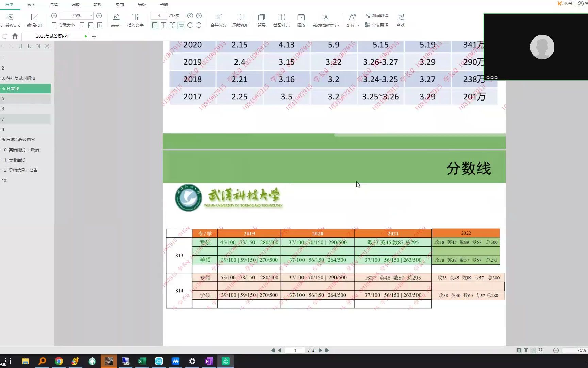The height and width of the screenshot is (368, 588).
Task: Select the 插入文字 insert text tool
Action: [x=135, y=19]
